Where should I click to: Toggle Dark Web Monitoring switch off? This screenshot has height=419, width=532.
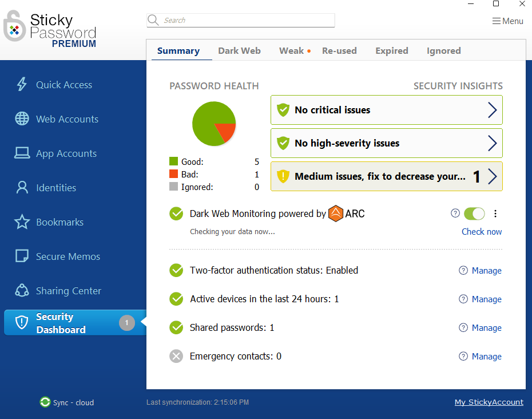474,214
